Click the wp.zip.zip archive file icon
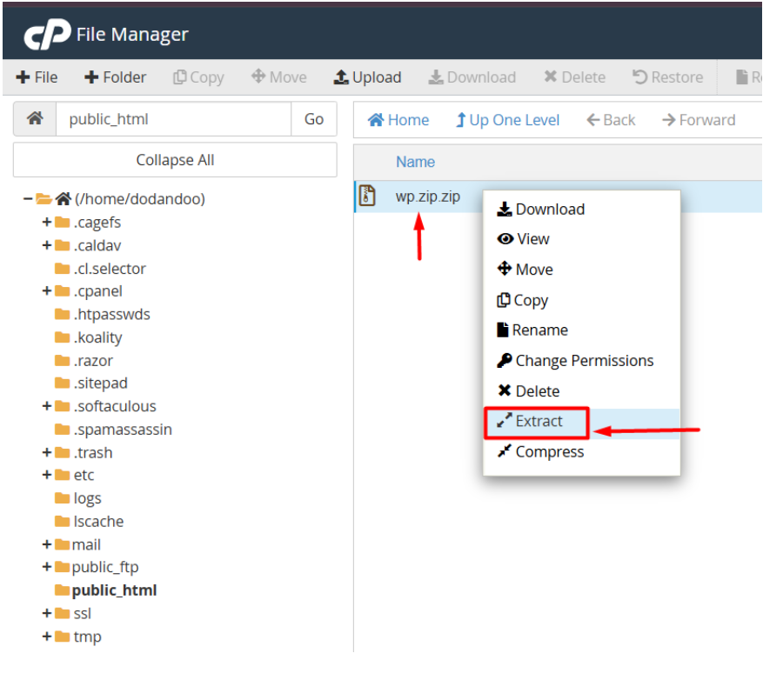Screen dimensions: 763x700 pyautogui.click(x=368, y=196)
